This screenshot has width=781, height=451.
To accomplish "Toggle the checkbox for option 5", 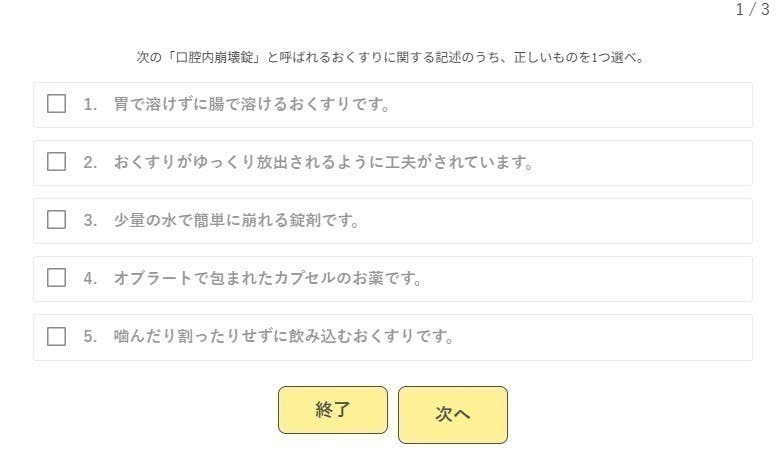I will pyautogui.click(x=57, y=336).
